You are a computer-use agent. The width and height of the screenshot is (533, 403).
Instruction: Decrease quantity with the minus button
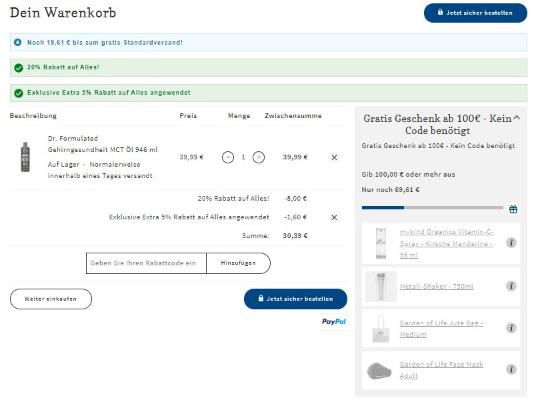coord(228,157)
